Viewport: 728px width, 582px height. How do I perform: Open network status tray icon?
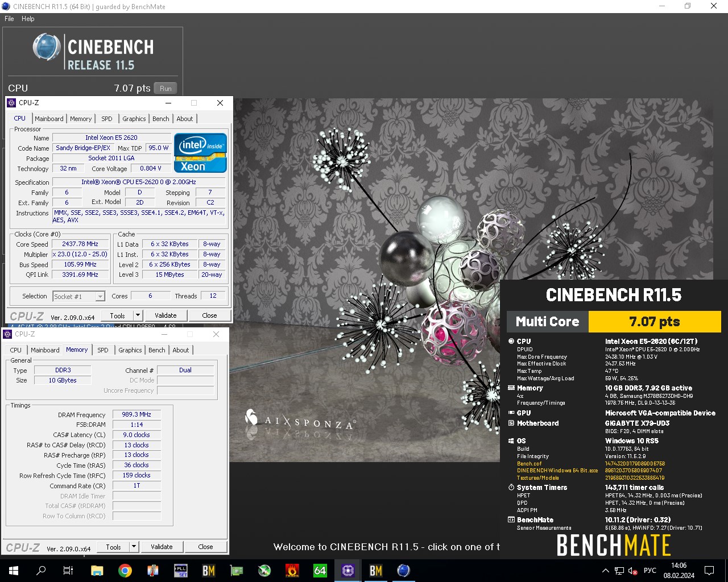(619, 571)
